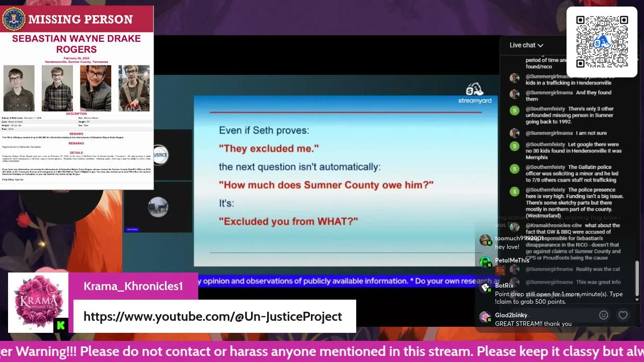Open the emoji picker in chat
This screenshot has width=644, height=362.
603,315
